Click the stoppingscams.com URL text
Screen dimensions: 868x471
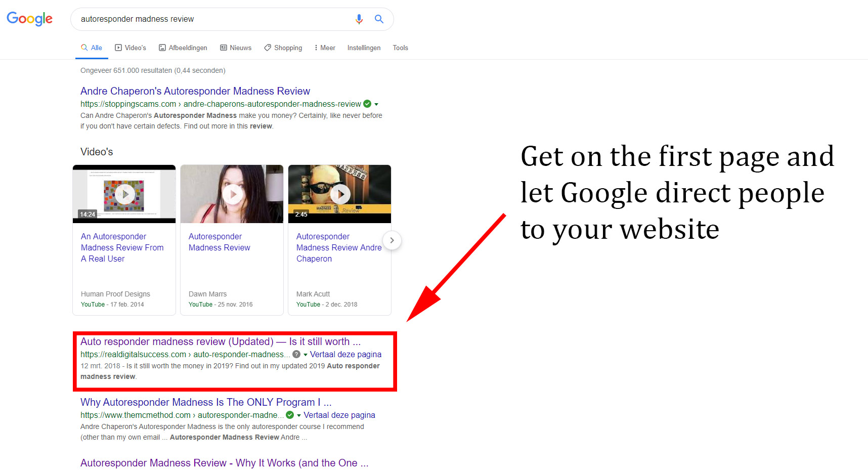pyautogui.click(x=221, y=104)
